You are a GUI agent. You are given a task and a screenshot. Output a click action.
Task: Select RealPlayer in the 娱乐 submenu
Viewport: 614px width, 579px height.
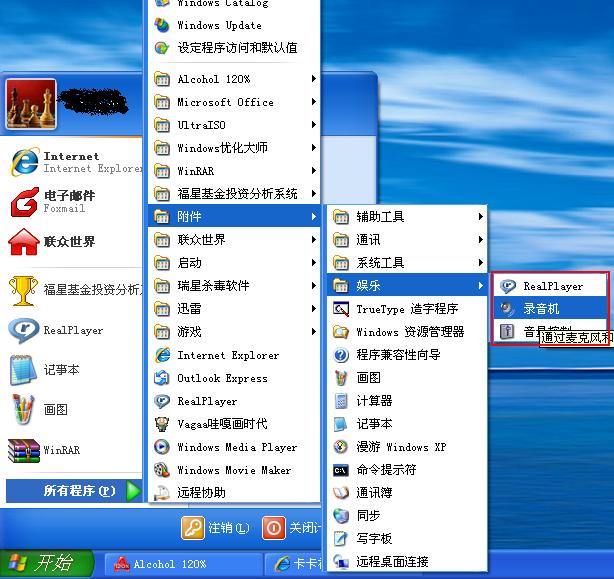(x=551, y=286)
